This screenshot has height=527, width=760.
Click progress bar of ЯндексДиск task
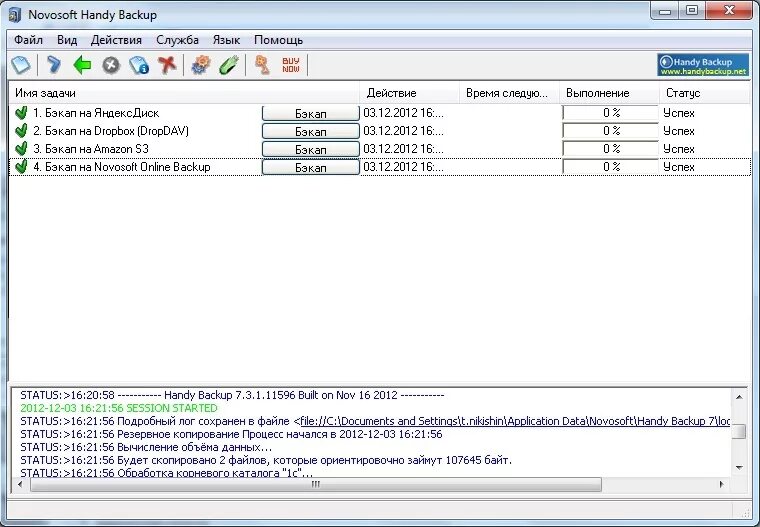click(611, 113)
